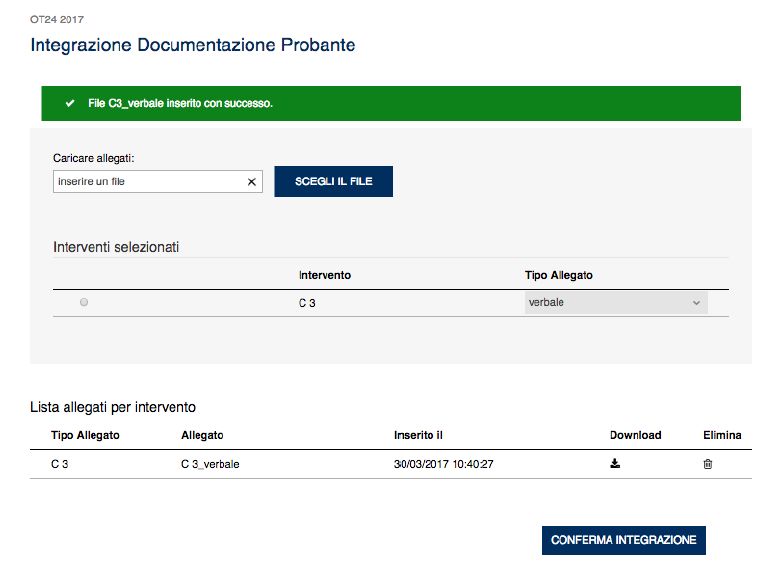Click the 'Inserito il' column header
The width and height of the screenshot is (760, 562).
point(418,435)
